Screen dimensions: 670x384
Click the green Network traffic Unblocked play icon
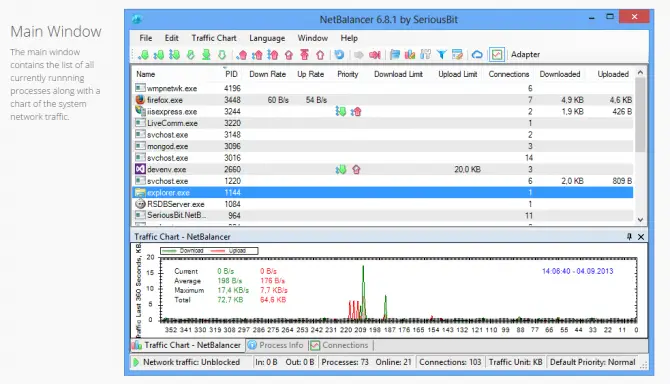pyautogui.click(x=136, y=362)
